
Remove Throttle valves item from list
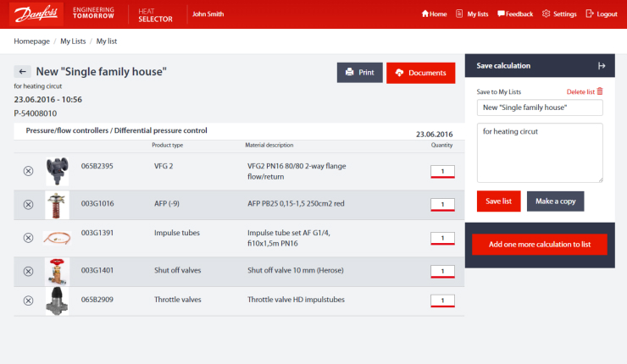tap(28, 300)
